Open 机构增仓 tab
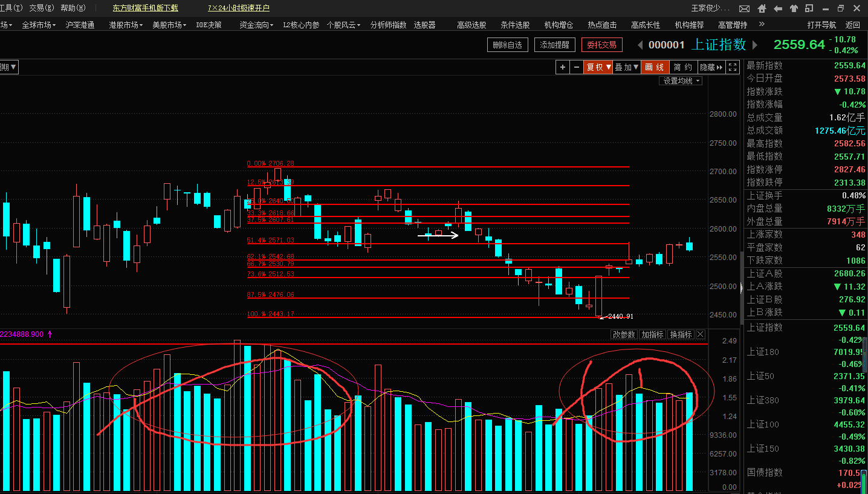Image resolution: width=868 pixels, height=494 pixels. point(559,25)
